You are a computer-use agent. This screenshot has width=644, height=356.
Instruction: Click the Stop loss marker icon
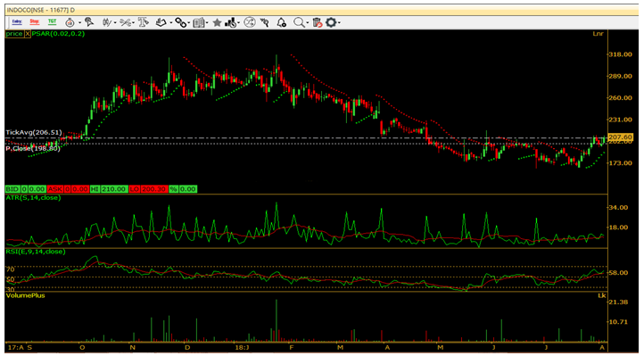click(35, 21)
